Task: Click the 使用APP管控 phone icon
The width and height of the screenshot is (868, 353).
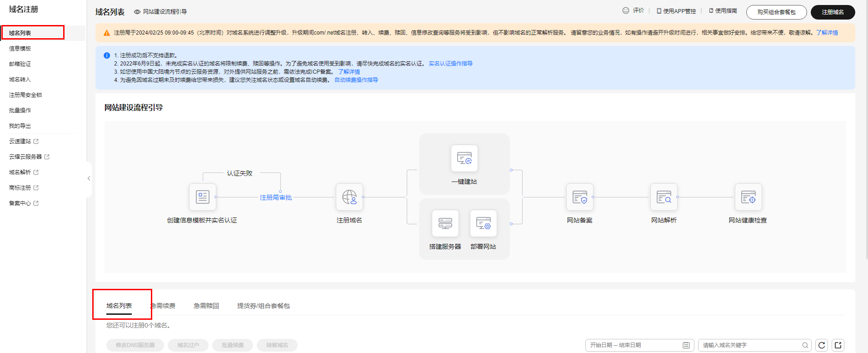Action: tap(659, 11)
